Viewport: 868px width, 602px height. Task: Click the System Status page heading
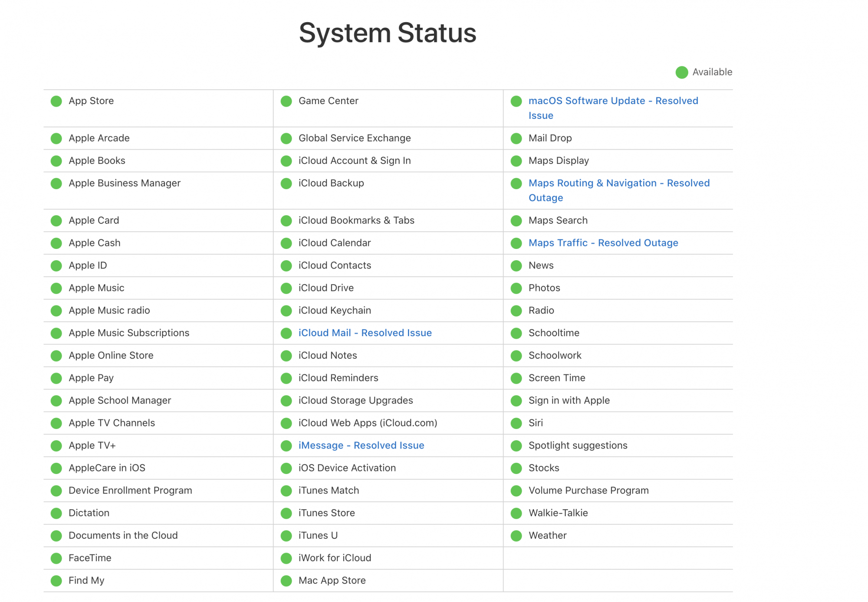point(388,33)
